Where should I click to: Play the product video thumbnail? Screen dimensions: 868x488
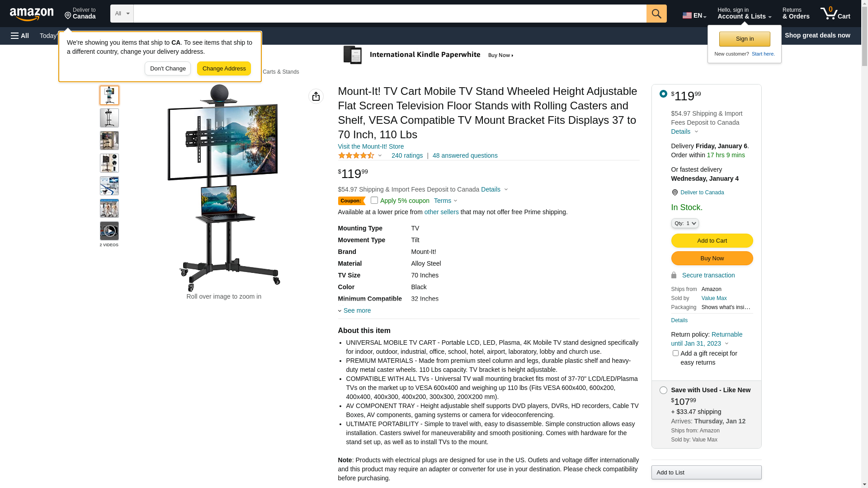click(x=109, y=231)
